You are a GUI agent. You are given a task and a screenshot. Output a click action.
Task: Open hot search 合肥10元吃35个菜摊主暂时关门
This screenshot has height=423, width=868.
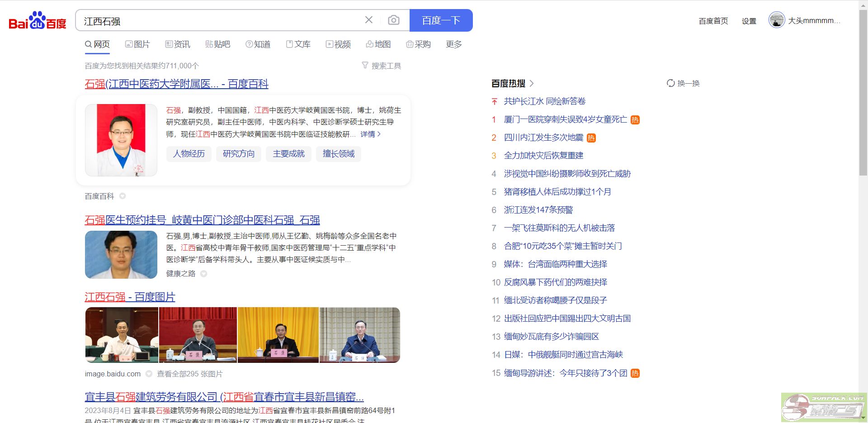[563, 246]
